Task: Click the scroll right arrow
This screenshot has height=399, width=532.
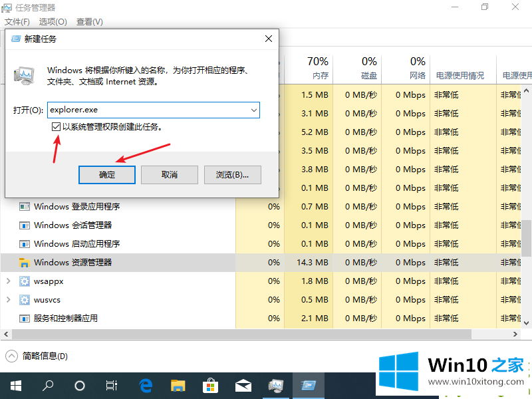Action: click(x=515, y=334)
